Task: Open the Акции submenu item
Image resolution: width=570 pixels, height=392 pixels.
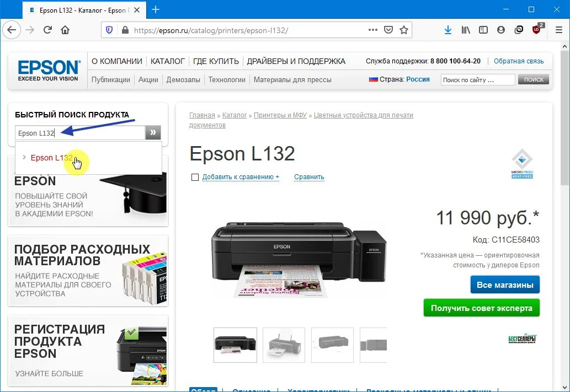Action: click(x=148, y=79)
